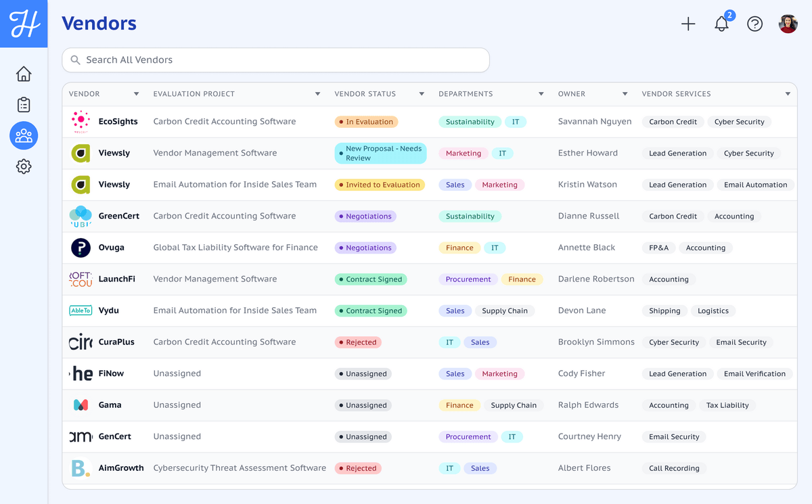Open the EcoSights vendor row
812x504 pixels.
tap(118, 122)
